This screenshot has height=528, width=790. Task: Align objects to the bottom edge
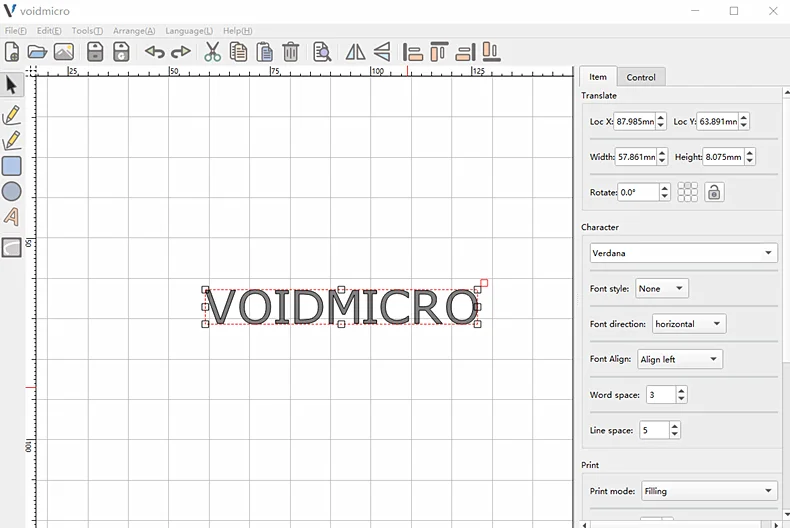pyautogui.click(x=492, y=52)
